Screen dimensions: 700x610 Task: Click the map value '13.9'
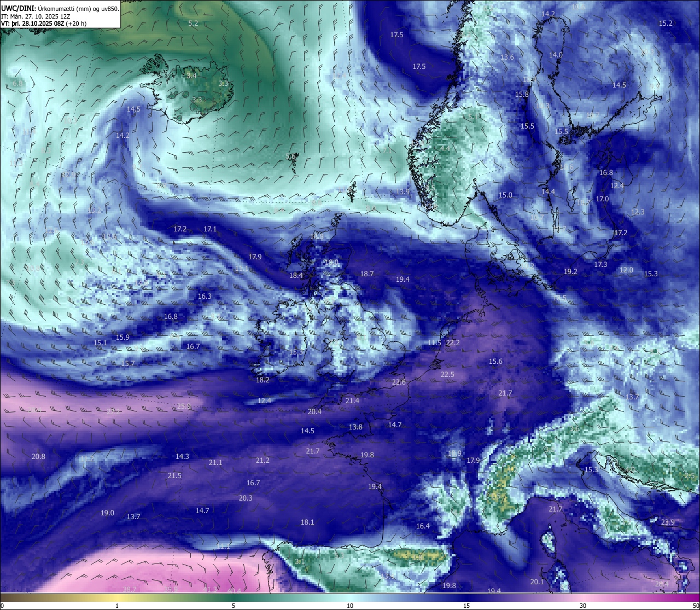[x=402, y=192]
